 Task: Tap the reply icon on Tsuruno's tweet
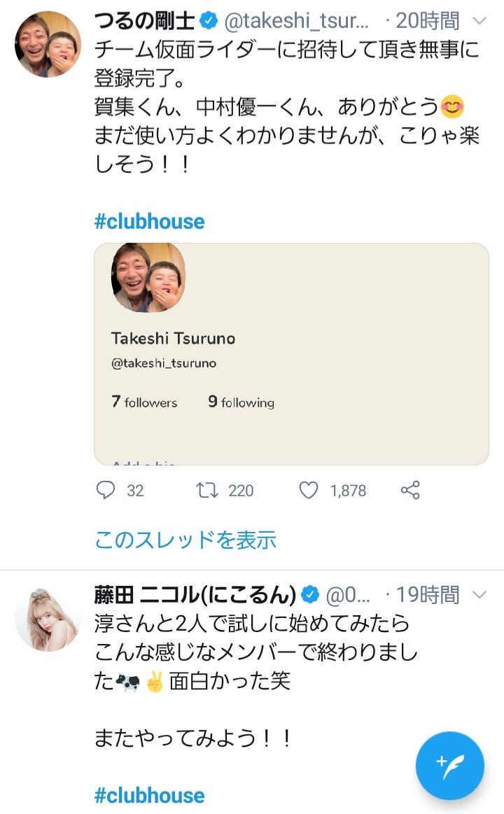point(106,490)
